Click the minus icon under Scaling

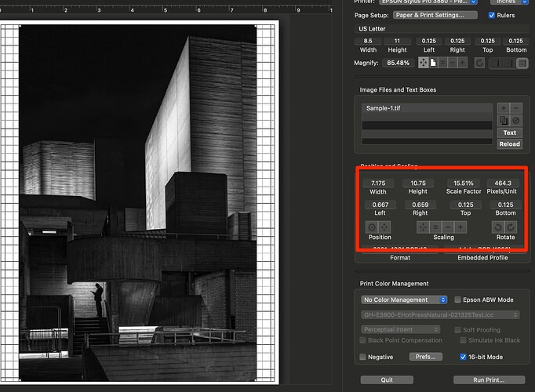(448, 227)
